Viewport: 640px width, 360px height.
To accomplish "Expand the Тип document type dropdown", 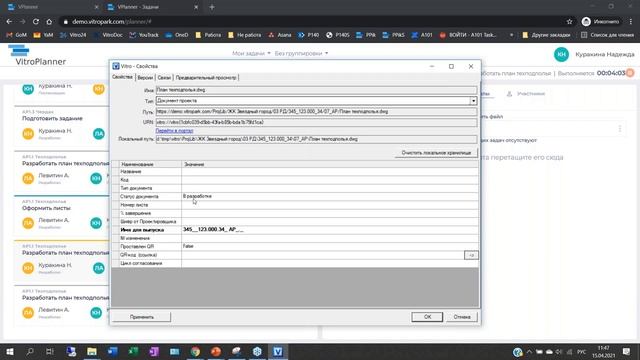I will tap(473, 101).
